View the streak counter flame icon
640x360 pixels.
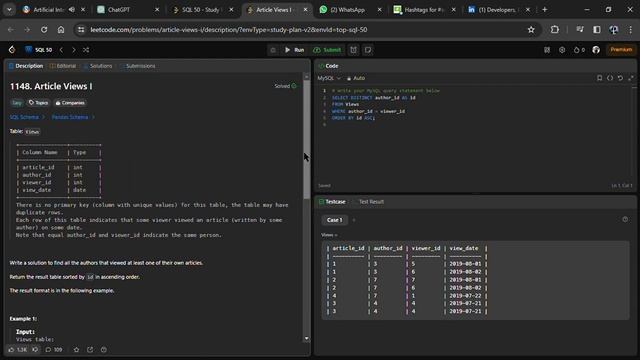[579, 50]
